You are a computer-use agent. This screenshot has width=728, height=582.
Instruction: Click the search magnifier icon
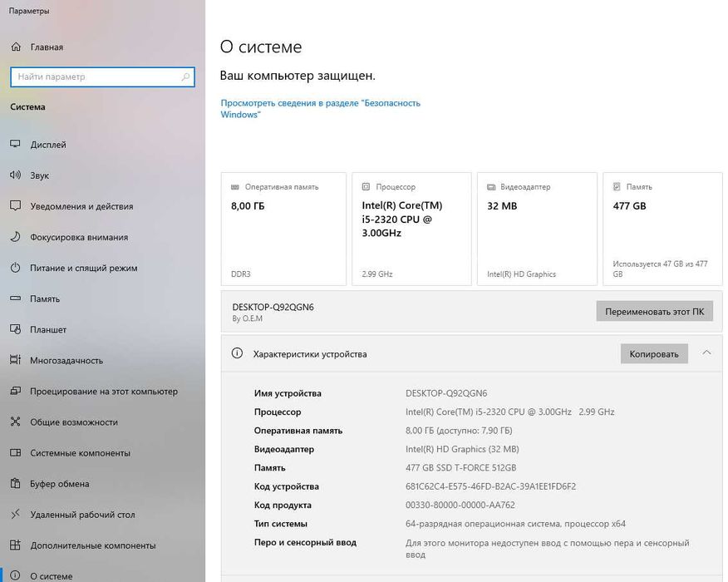click(185, 77)
